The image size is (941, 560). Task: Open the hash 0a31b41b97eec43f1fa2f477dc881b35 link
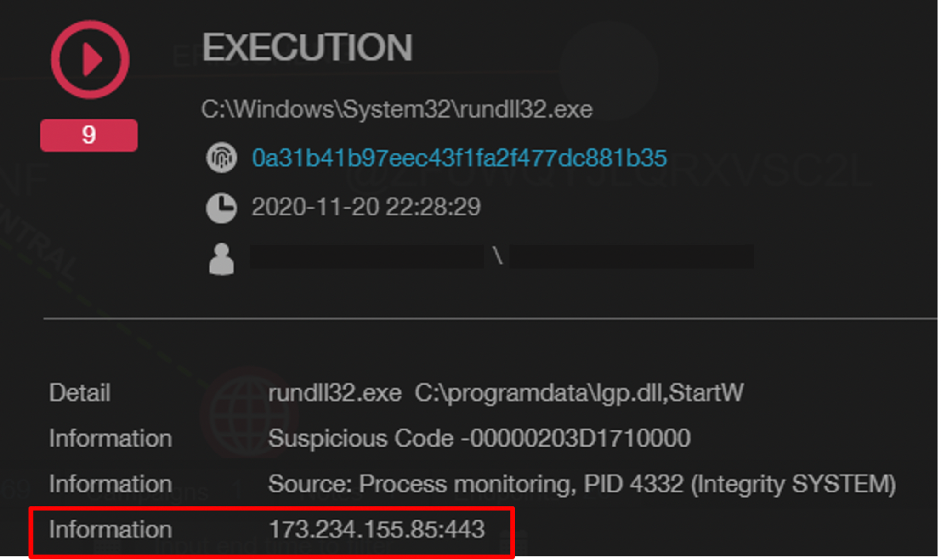459,158
